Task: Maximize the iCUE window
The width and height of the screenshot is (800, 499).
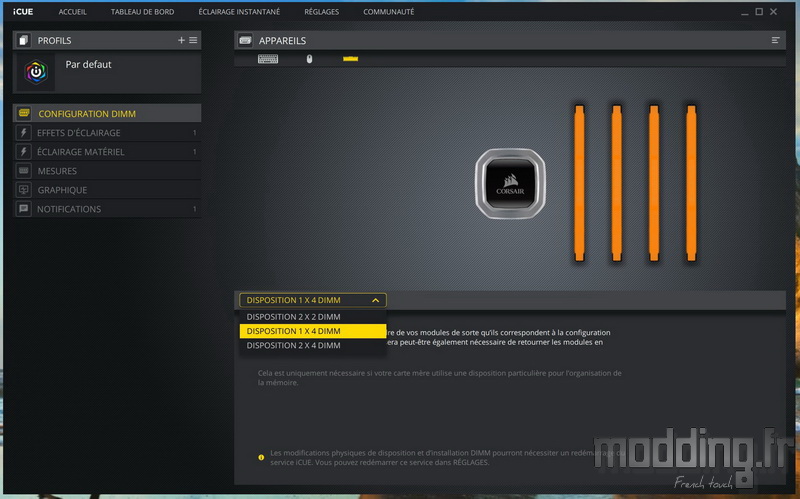Action: 759,12
